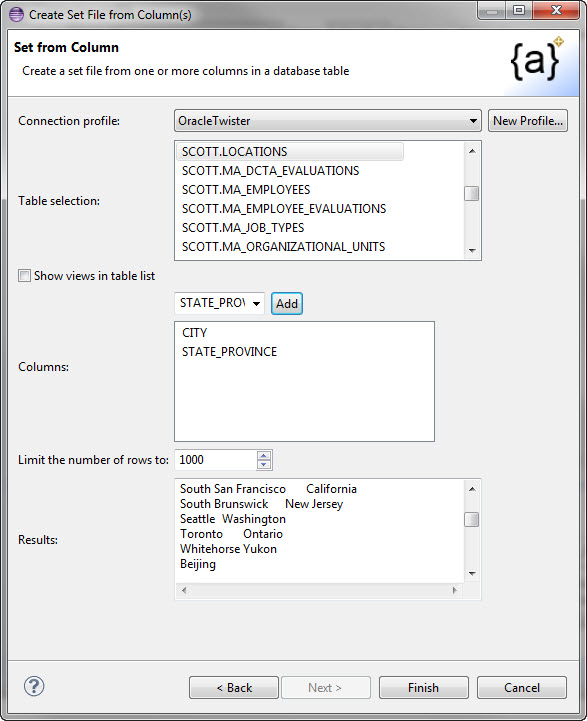
Task: Increase row limit with spinner up arrow
Action: tap(264, 456)
